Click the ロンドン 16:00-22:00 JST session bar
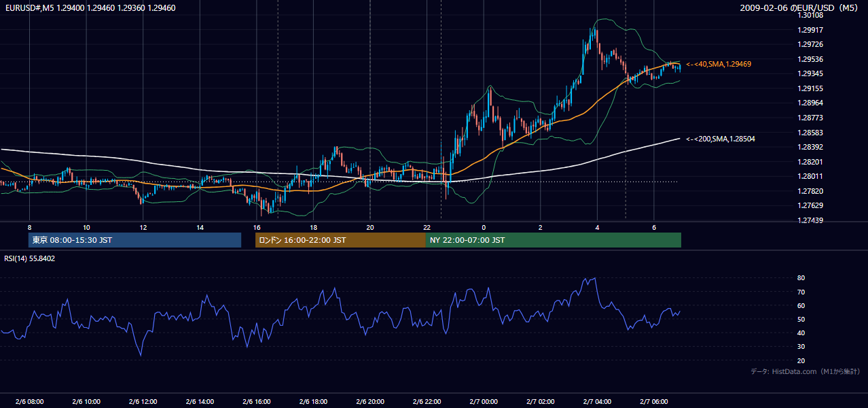This screenshot has width=868, height=408. [340, 240]
